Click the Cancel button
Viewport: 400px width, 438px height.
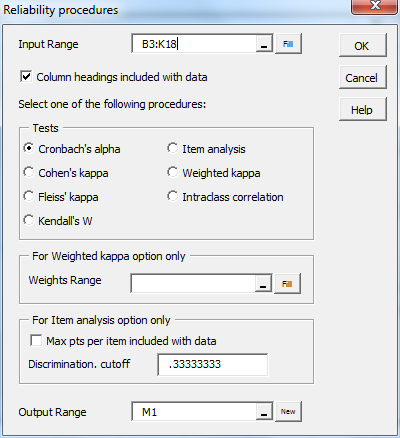[363, 77]
